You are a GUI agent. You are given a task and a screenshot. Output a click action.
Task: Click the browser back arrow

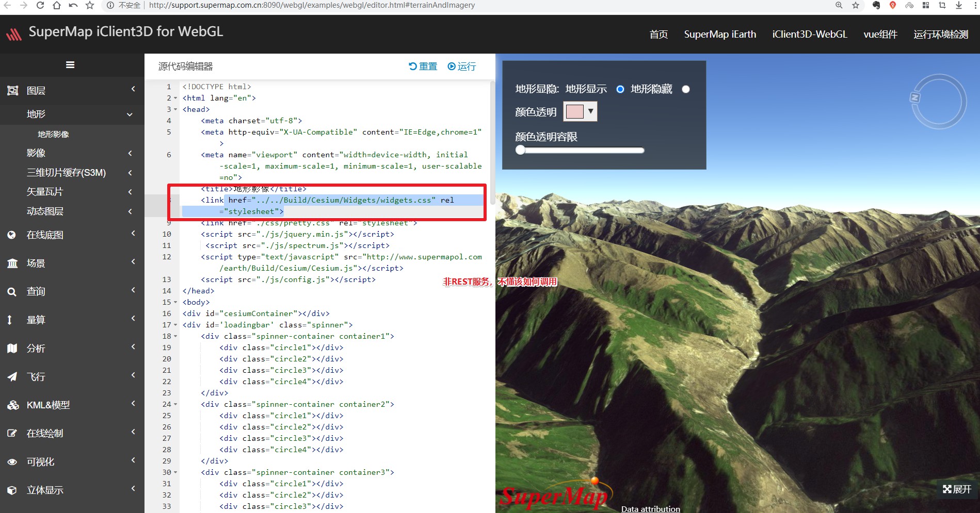[7, 5]
